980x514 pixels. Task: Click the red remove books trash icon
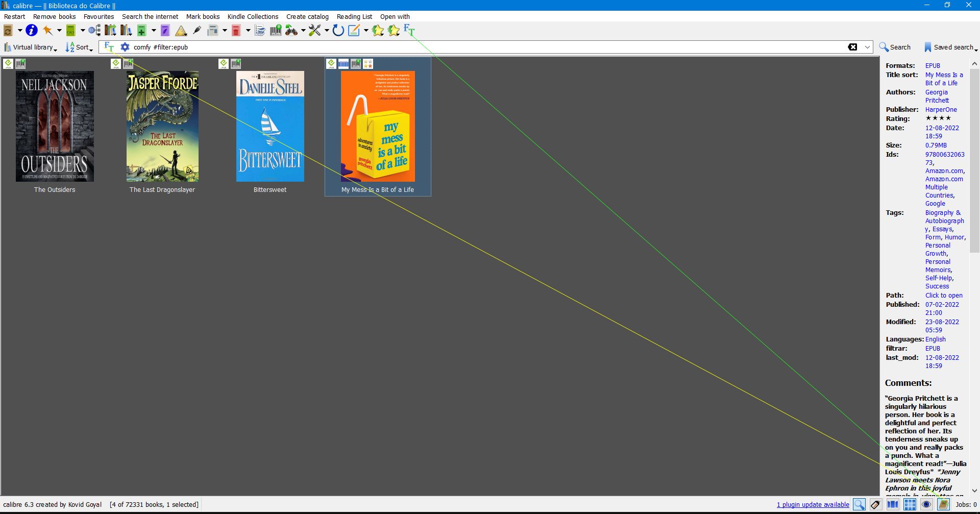pyautogui.click(x=236, y=31)
